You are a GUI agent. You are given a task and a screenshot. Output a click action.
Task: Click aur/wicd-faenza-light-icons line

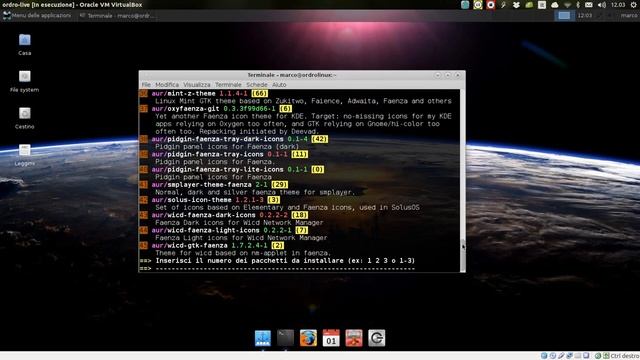pos(223,230)
